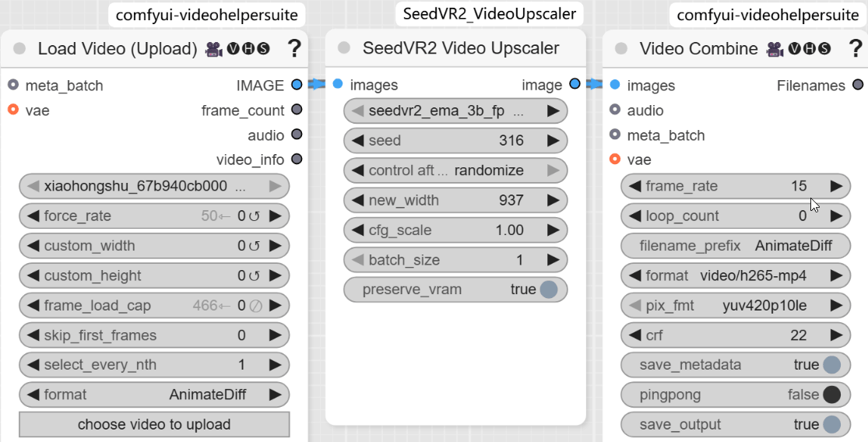Click the collapse dot on Video Combine node
868x442 pixels.
point(620,49)
